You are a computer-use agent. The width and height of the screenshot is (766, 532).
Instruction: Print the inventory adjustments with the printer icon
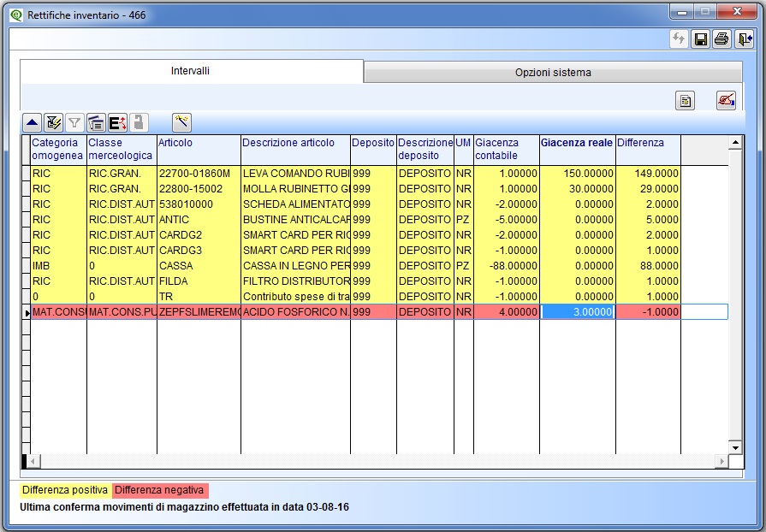click(721, 39)
